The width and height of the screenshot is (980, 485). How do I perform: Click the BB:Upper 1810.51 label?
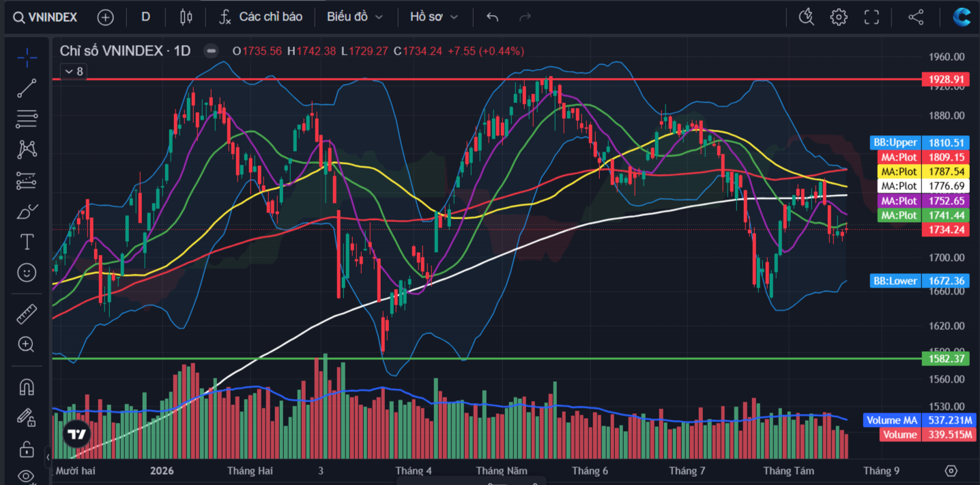coord(920,143)
